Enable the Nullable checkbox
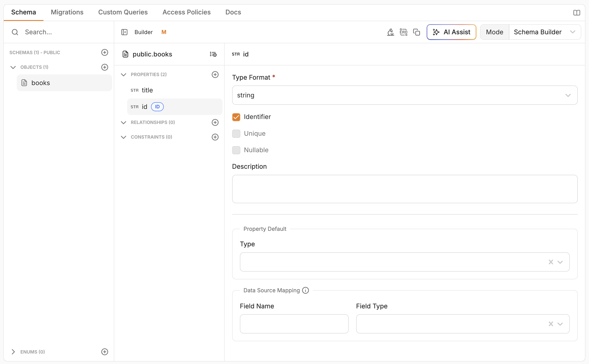The image size is (589, 364). pyautogui.click(x=236, y=150)
